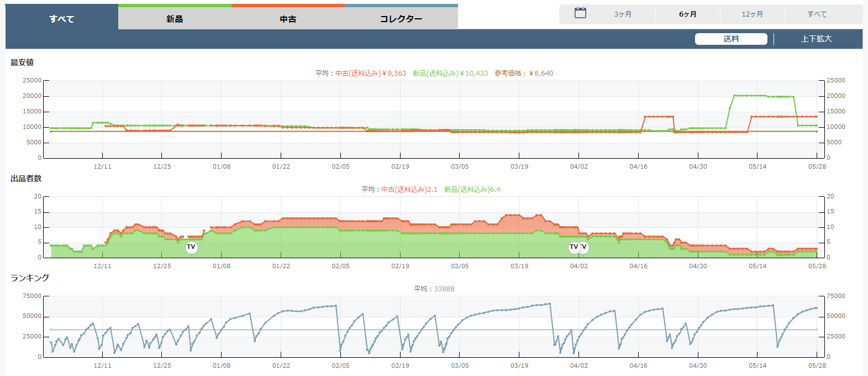This screenshot has width=868, height=376.
Task: Choose the 12ヶ月 time range
Action: click(752, 14)
